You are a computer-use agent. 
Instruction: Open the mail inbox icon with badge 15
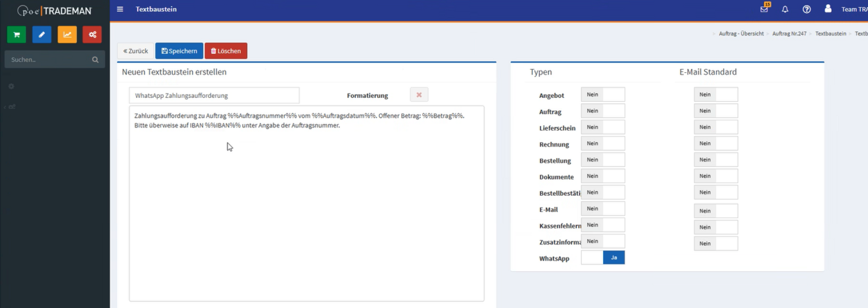tap(764, 9)
